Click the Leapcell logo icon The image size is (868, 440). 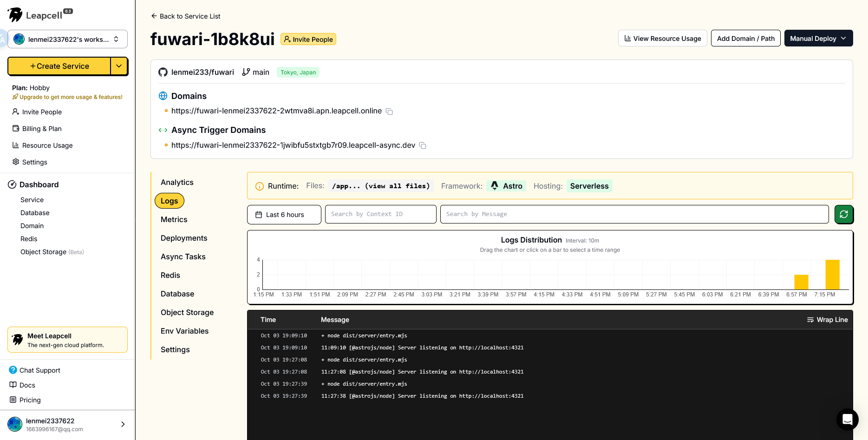point(15,15)
